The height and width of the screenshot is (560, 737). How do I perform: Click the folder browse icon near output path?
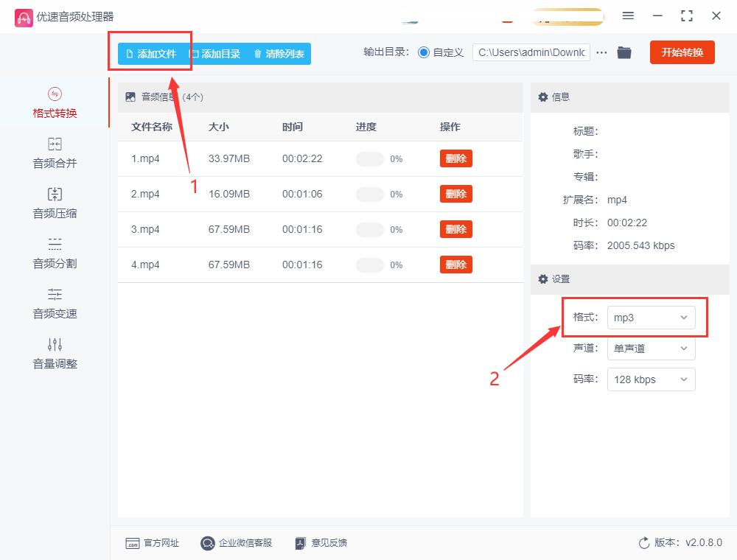click(x=624, y=52)
